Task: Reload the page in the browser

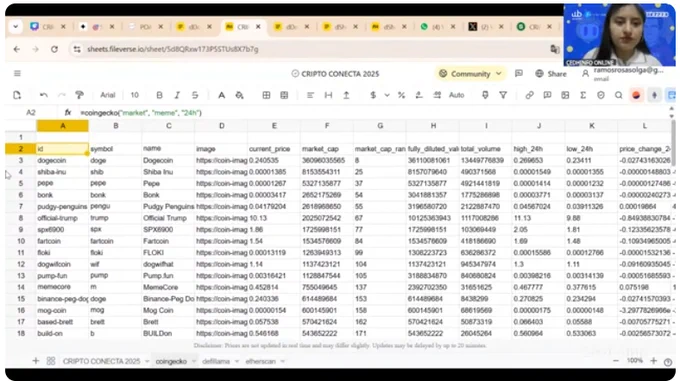Action: pos(54,49)
